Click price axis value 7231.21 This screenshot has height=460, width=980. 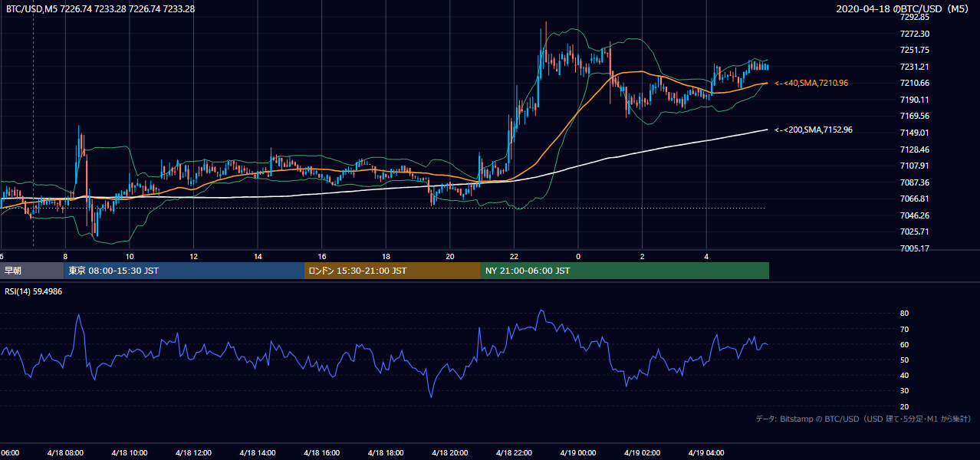click(915, 67)
